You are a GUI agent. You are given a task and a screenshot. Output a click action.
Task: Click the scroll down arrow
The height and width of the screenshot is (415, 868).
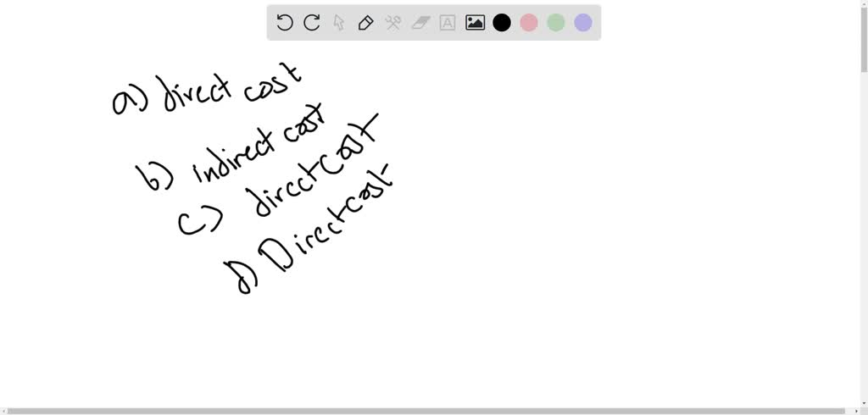click(864, 403)
